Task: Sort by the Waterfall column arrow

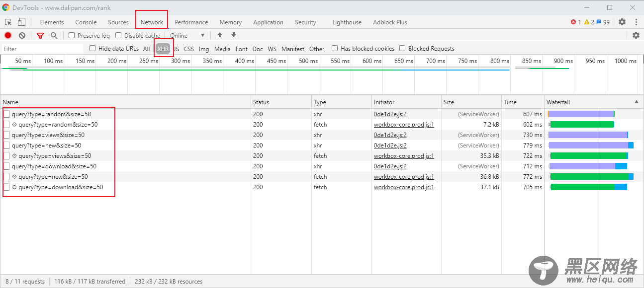Action: click(637, 102)
